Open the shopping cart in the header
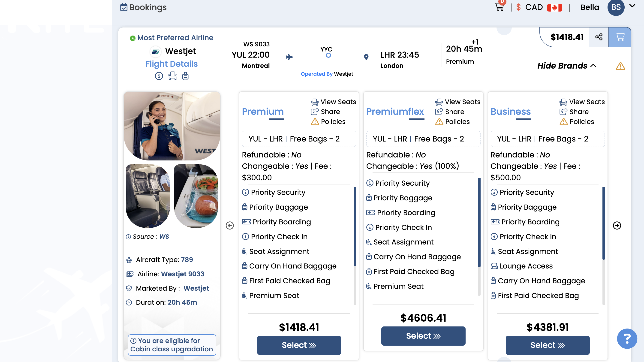The image size is (644, 362). coord(499,7)
